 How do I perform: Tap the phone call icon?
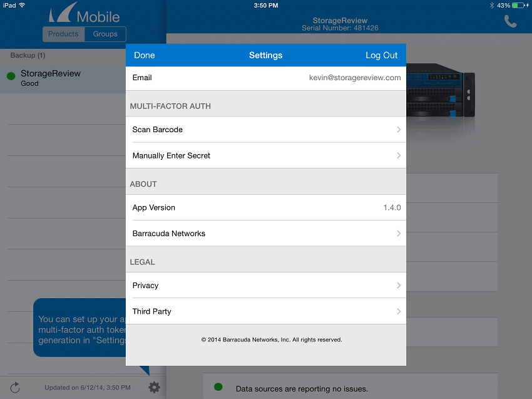[510, 21]
